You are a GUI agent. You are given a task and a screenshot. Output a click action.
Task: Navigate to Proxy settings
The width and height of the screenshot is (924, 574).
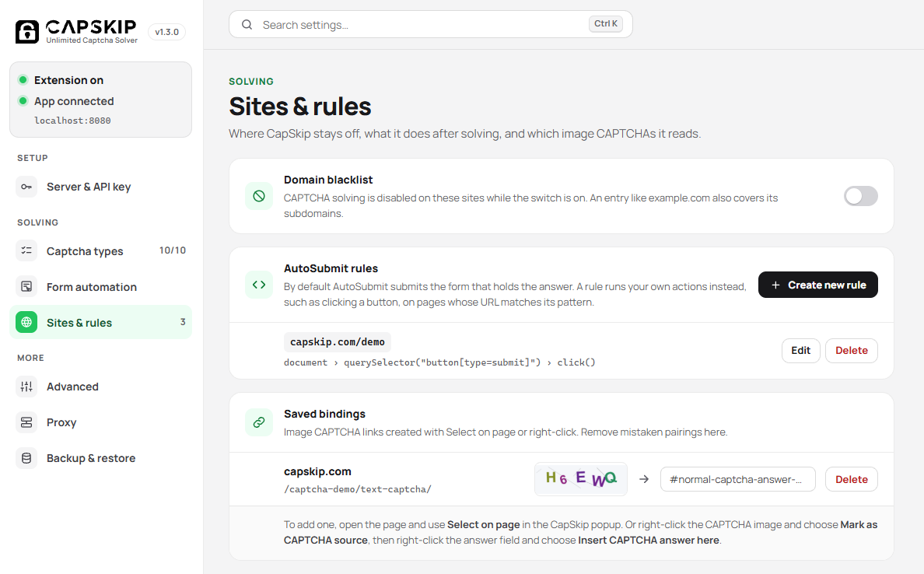coord(101,422)
